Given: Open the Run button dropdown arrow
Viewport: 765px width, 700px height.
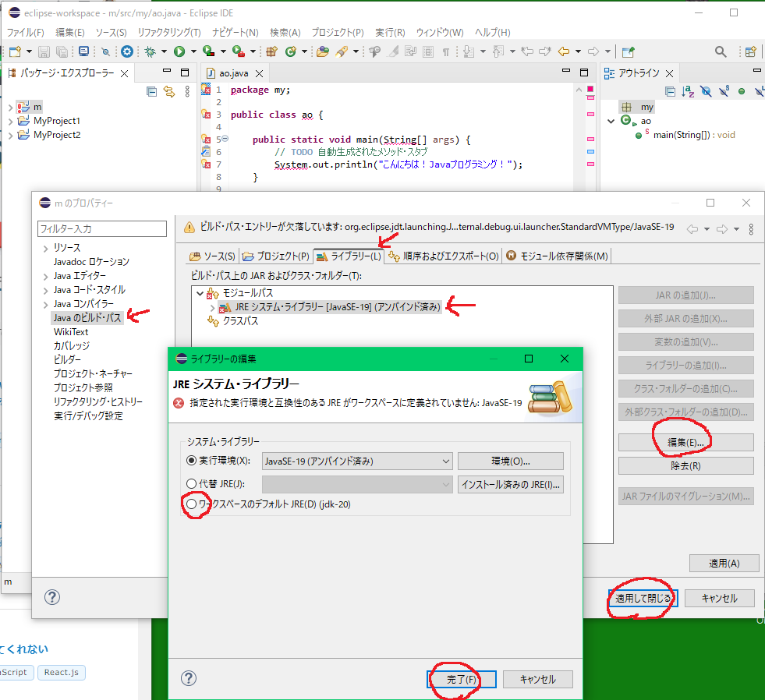Looking at the screenshot, I should tap(193, 51).
